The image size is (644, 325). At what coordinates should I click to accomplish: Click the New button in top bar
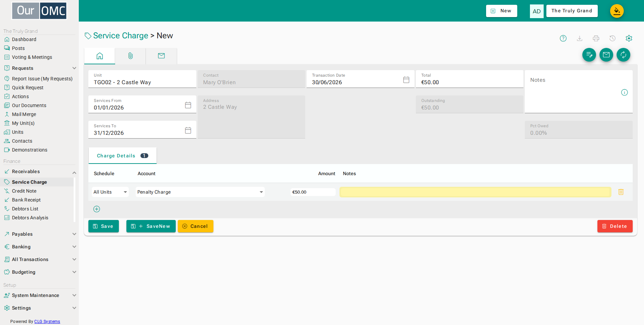[501, 11]
